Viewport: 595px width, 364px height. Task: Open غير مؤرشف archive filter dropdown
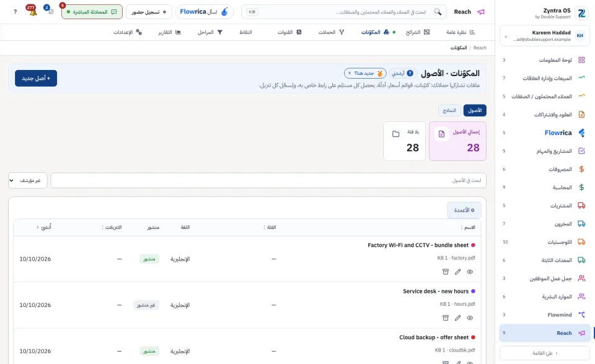[28, 181]
